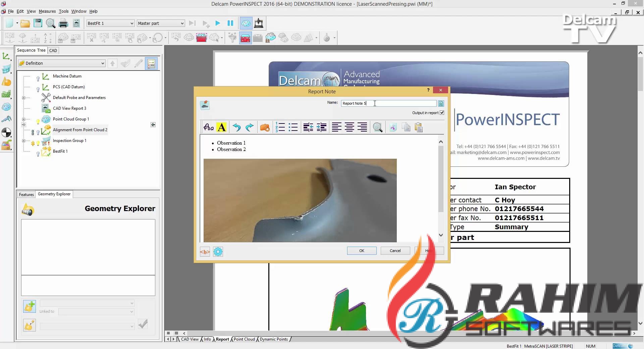This screenshot has height=349, width=644.
Task: Toggle visibility bulb for Alignment From Point Cloud 2
Action: pos(38,132)
